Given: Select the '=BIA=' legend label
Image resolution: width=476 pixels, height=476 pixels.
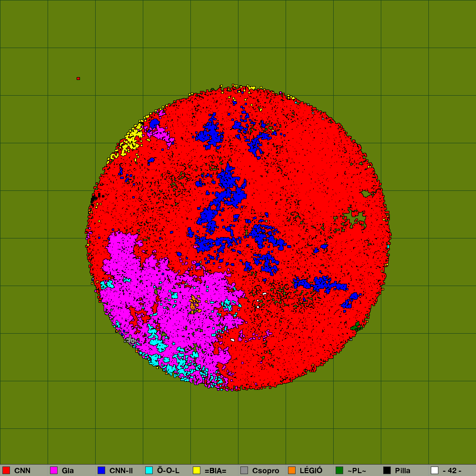Looking at the screenshot, I should (216, 471).
